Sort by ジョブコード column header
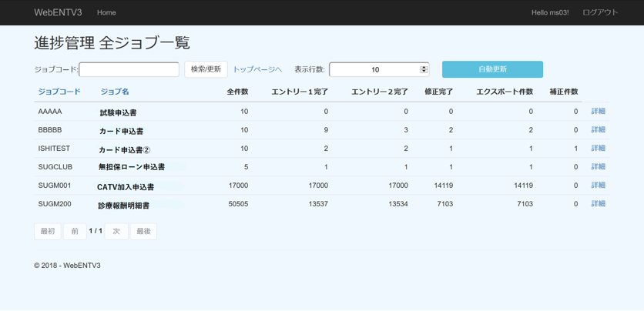Image resolution: width=644 pixels, height=311 pixels. click(59, 92)
